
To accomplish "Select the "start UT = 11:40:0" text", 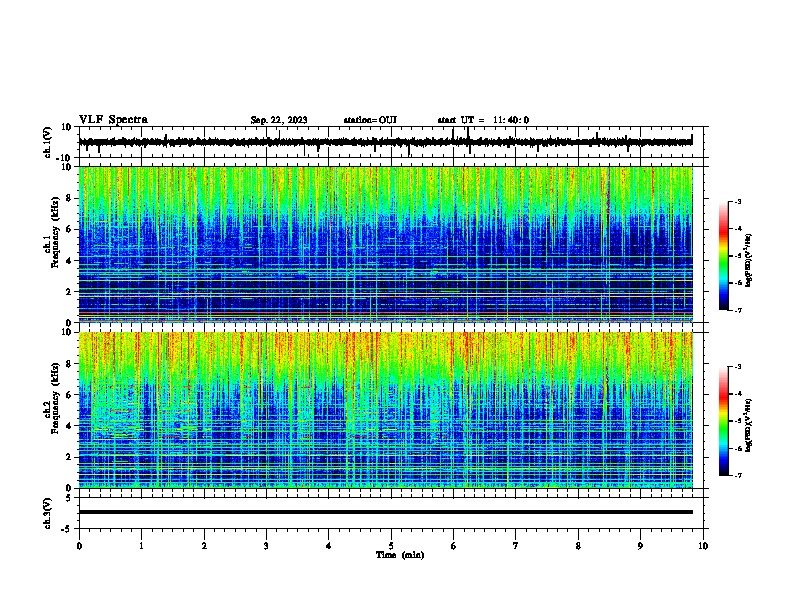I will 483,120.
